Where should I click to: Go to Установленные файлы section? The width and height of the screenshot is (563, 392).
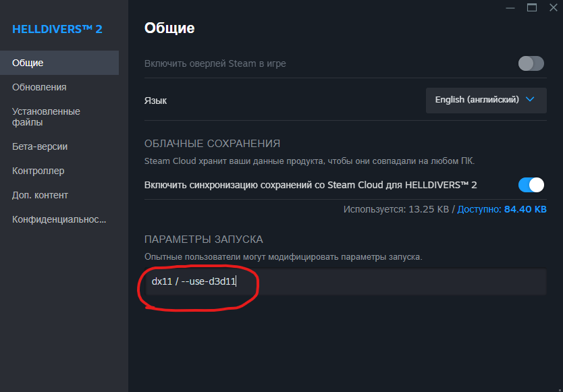pyautogui.click(x=46, y=117)
